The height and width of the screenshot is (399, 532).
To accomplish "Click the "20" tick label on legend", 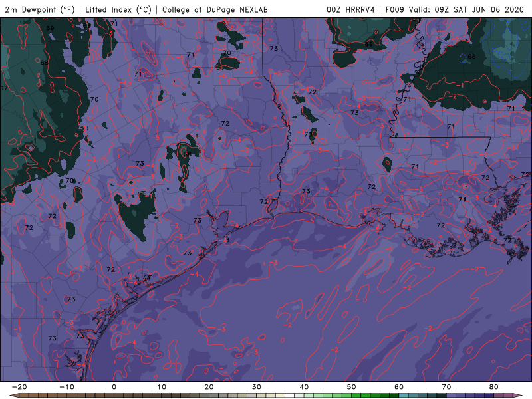I will [x=209, y=387].
